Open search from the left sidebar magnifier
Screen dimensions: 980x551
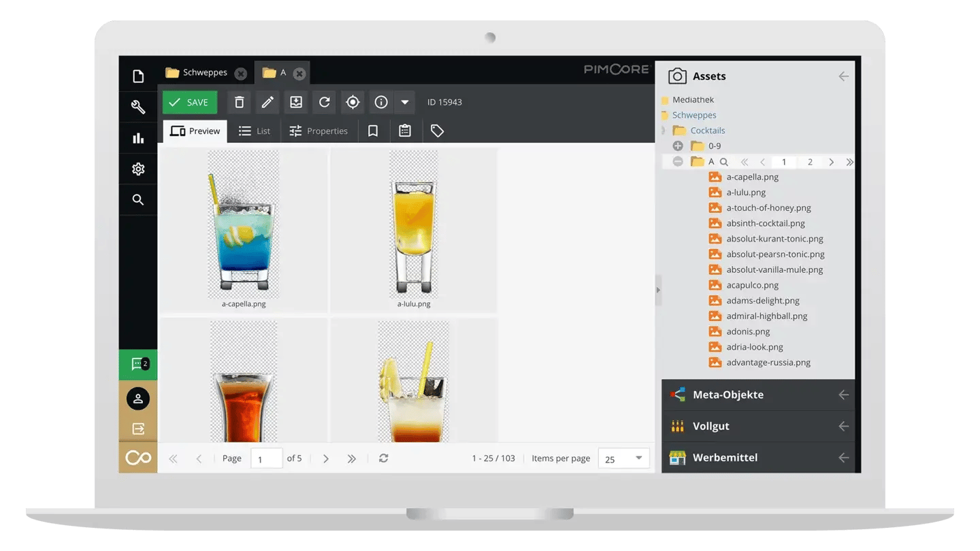click(x=138, y=199)
